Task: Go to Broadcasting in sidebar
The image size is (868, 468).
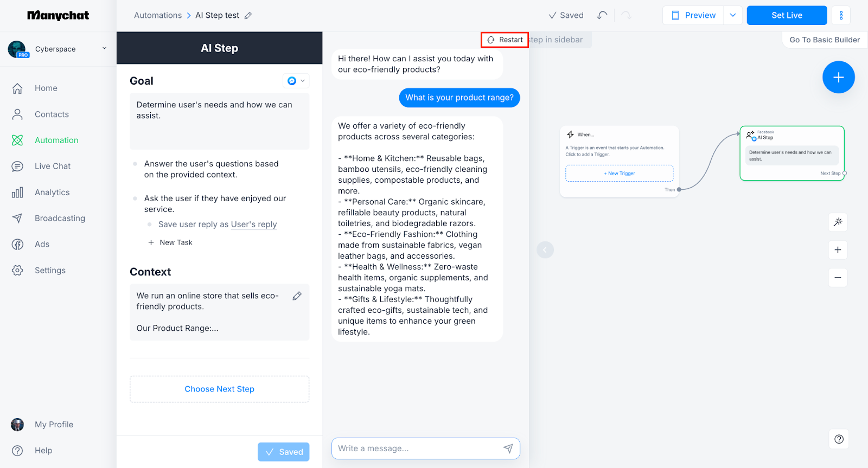Action: click(60, 219)
